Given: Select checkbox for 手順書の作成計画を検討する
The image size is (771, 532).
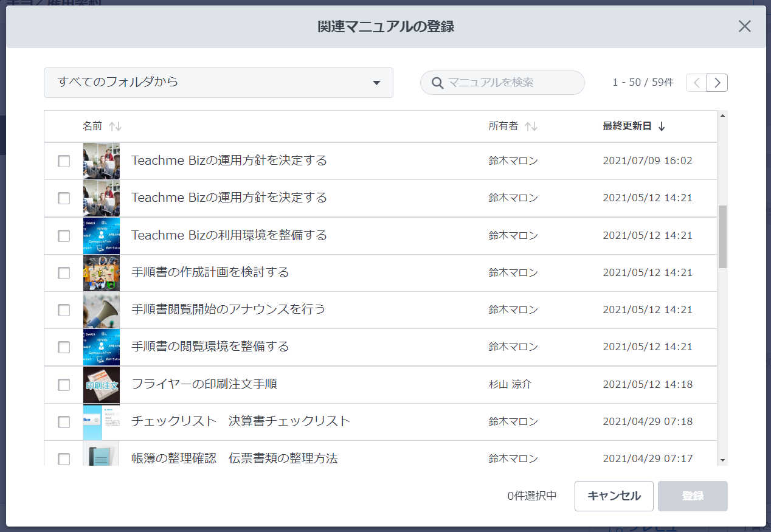Looking at the screenshot, I should click(x=64, y=273).
